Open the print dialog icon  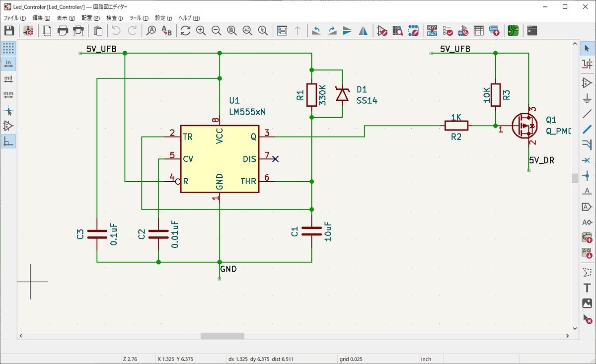(63, 31)
